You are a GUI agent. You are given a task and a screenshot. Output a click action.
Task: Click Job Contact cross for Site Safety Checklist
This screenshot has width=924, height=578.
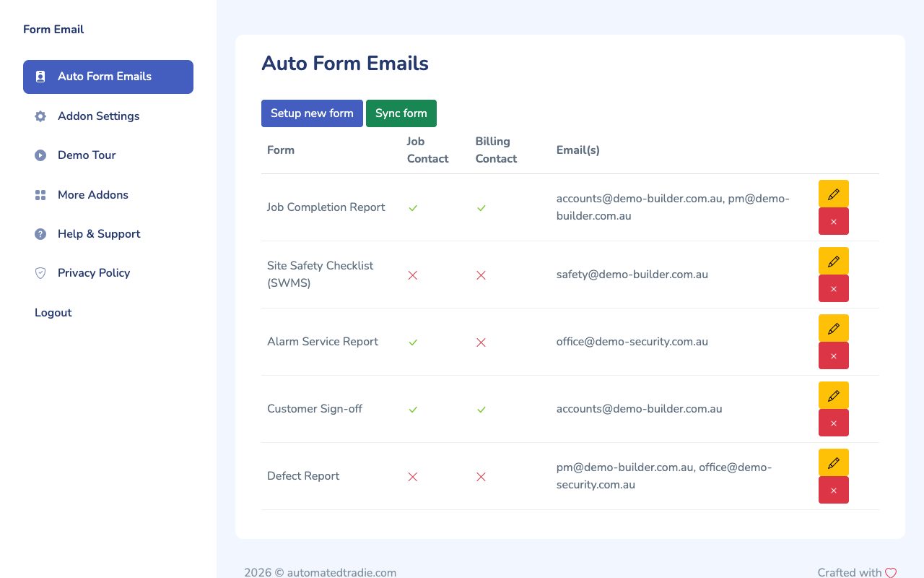coord(413,275)
